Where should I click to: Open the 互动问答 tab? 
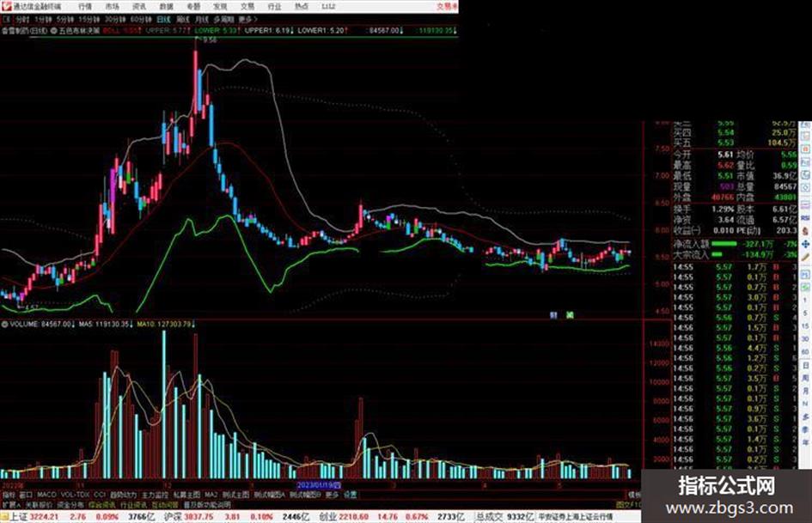pos(165,505)
